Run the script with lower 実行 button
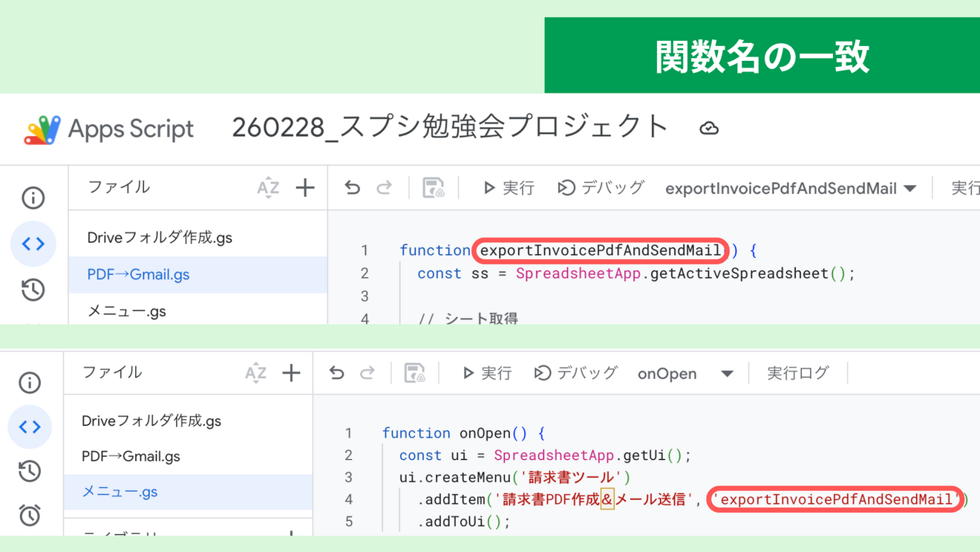The width and height of the screenshot is (980, 552). (487, 373)
